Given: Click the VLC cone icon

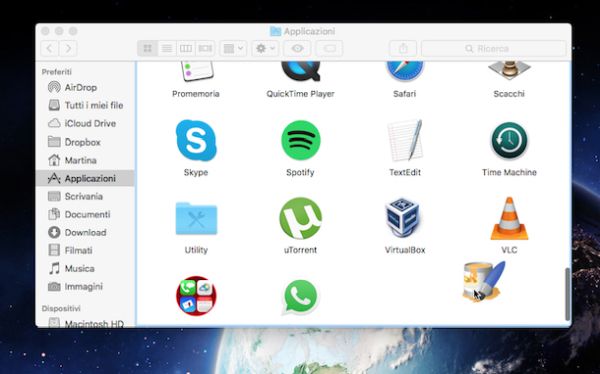Looking at the screenshot, I should pyautogui.click(x=509, y=219).
